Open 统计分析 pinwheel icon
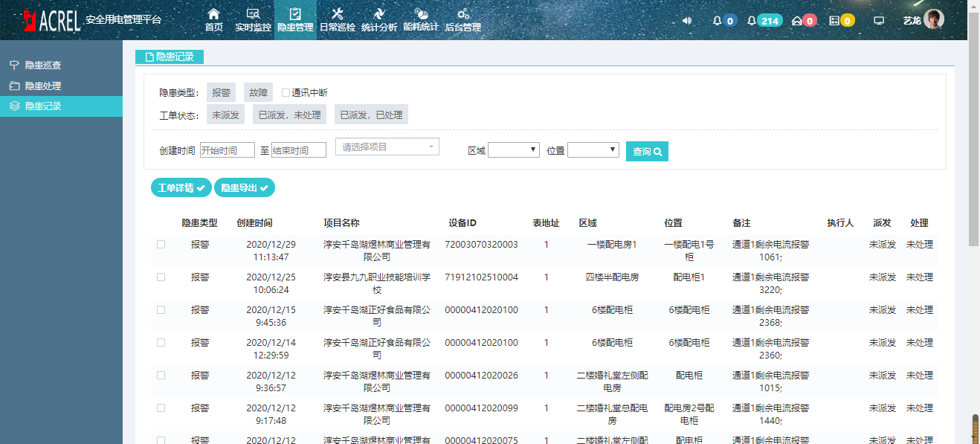The width and height of the screenshot is (980, 444). [378, 13]
